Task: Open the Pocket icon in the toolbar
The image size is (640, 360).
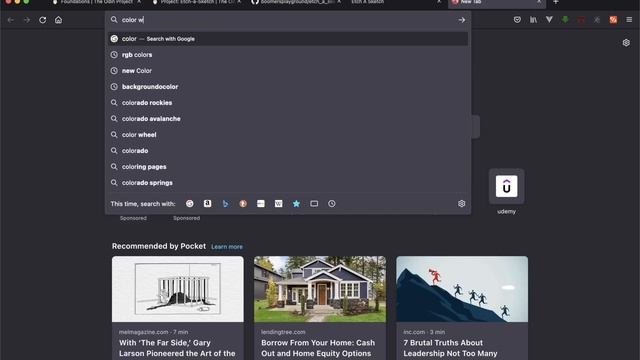Action: pos(517,20)
